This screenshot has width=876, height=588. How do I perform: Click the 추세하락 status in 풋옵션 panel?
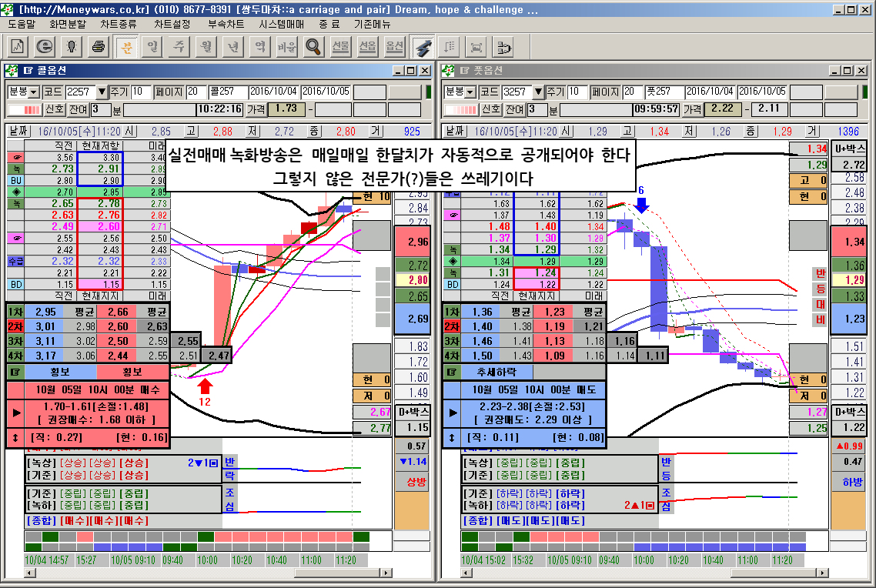[497, 372]
